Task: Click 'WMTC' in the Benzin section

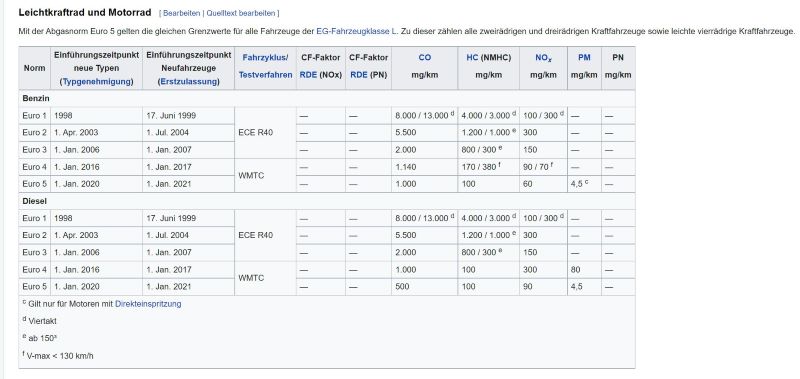Action: (251, 175)
